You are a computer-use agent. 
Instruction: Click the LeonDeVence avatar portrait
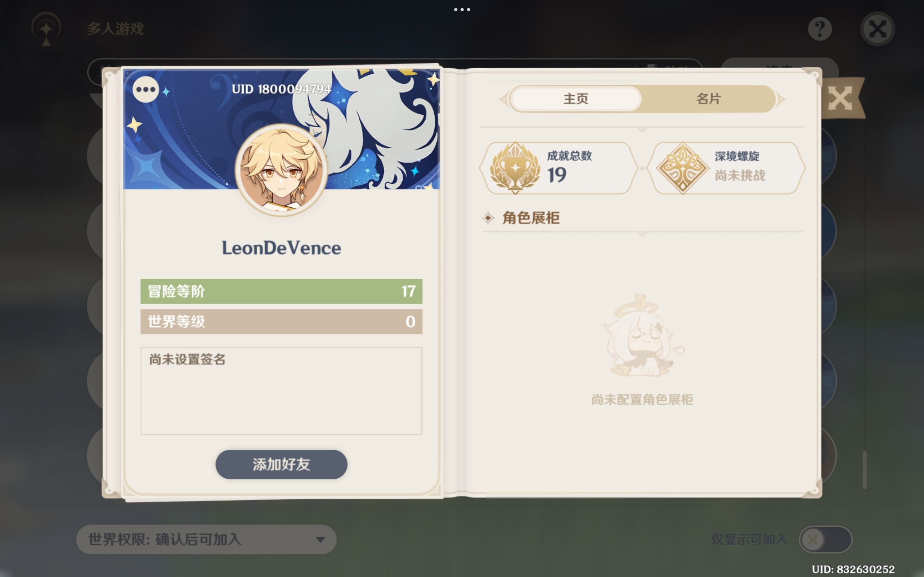point(281,170)
